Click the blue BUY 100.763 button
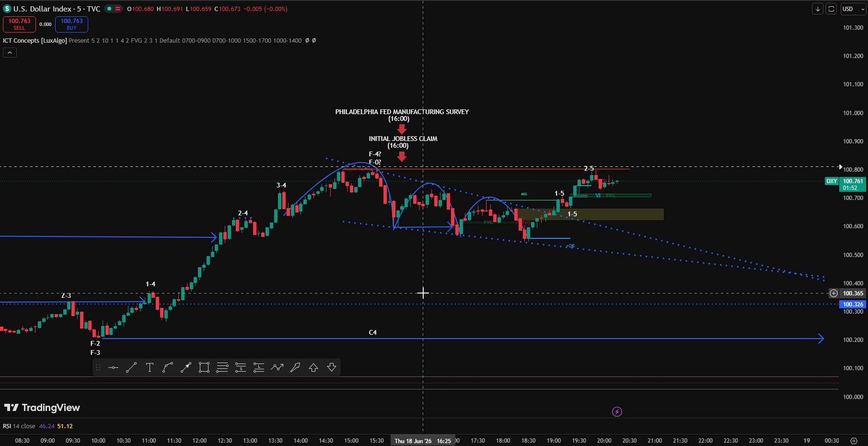This screenshot has width=868, height=446. coord(71,24)
